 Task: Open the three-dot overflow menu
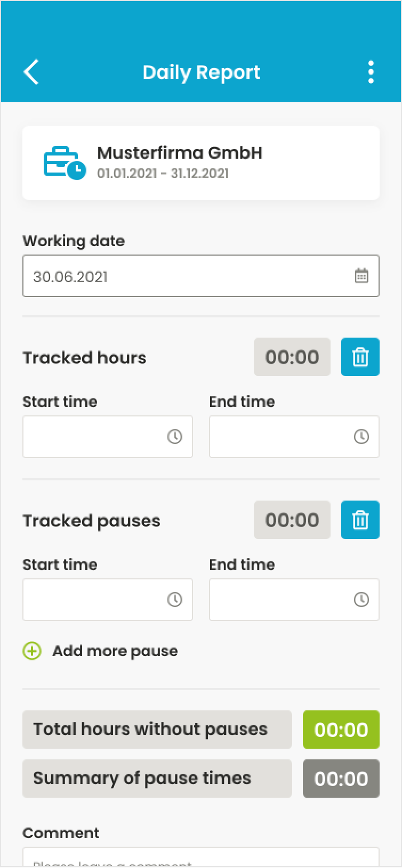tap(371, 72)
